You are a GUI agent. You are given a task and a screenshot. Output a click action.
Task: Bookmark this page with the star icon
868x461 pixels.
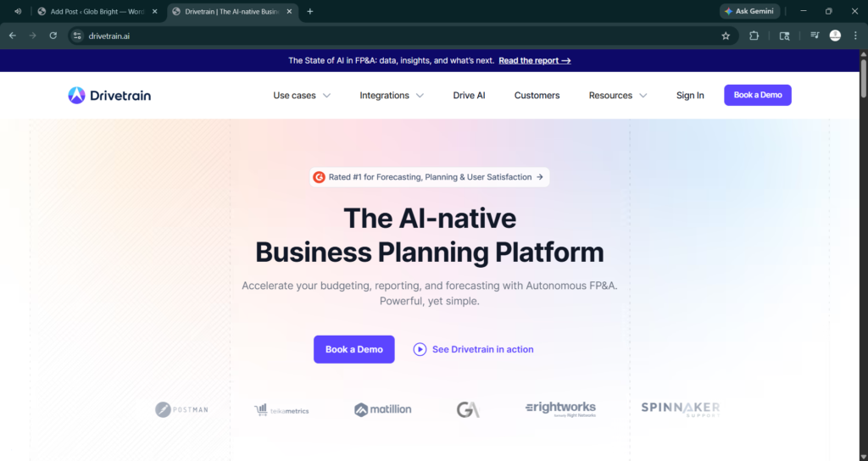click(726, 36)
